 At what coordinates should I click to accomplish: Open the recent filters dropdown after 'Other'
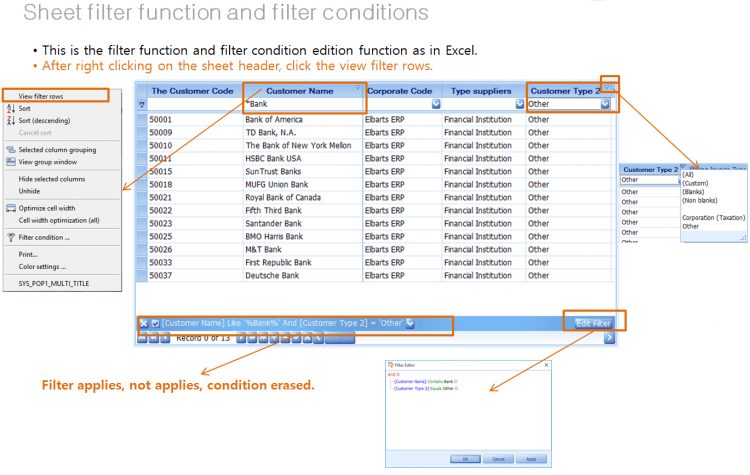(410, 323)
